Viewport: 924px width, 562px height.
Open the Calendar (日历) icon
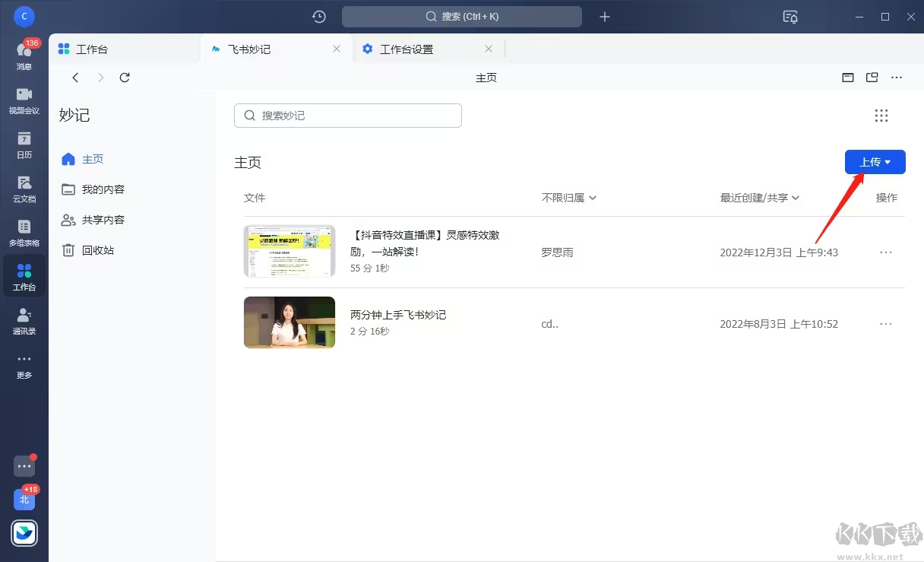[x=24, y=144]
